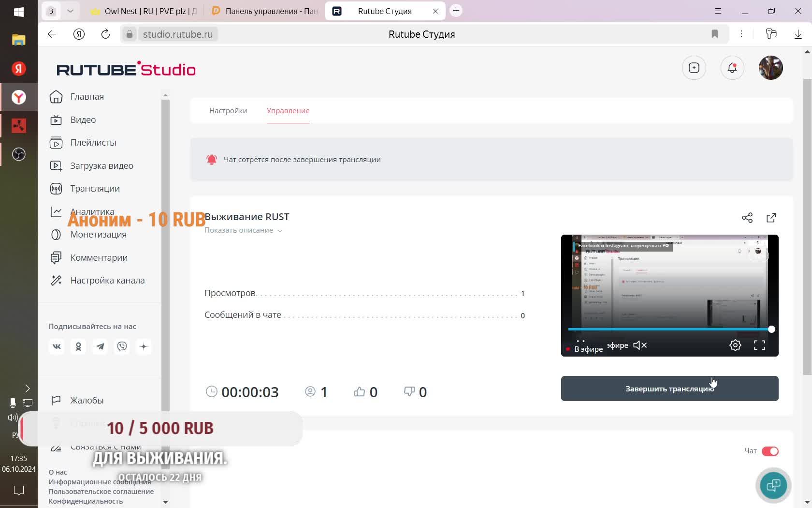812x508 pixels.
Task: Open Конфиденциальность link
Action: click(x=86, y=501)
